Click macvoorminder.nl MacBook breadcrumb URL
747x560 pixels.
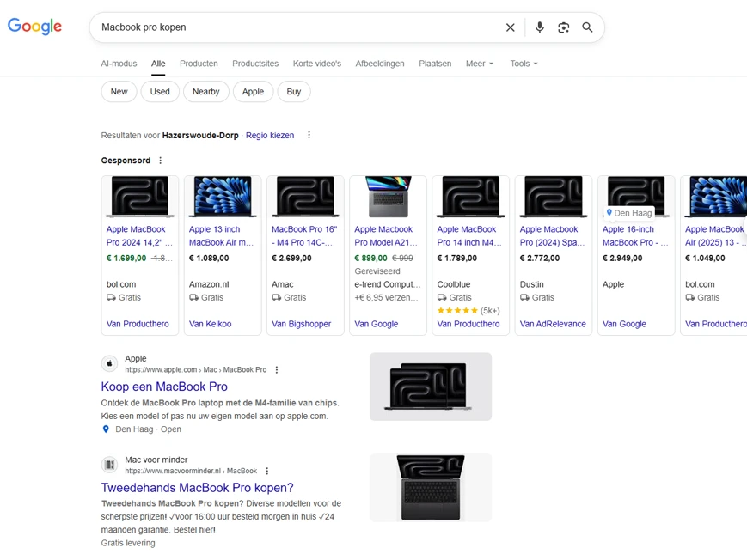(x=191, y=471)
